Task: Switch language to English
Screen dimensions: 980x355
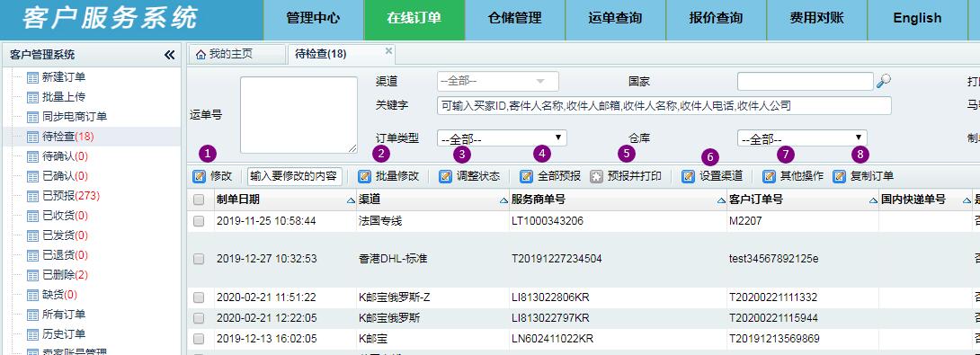Action: tap(917, 19)
